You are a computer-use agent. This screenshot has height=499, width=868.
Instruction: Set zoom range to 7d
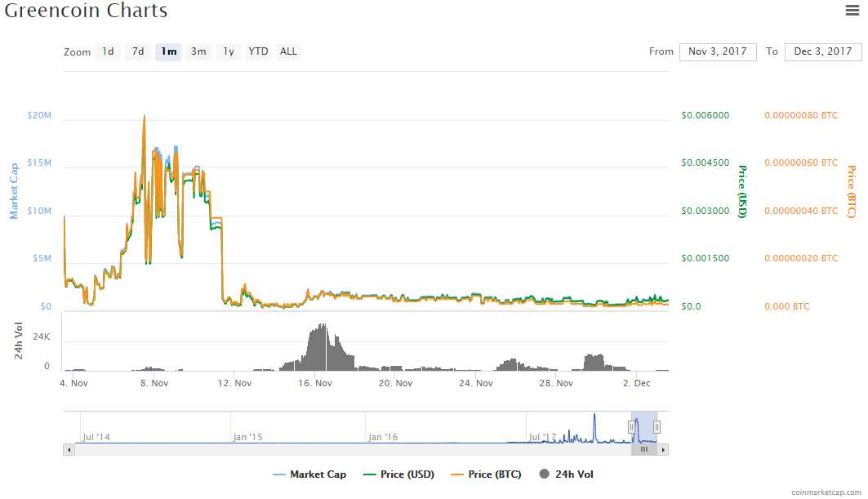(x=138, y=51)
